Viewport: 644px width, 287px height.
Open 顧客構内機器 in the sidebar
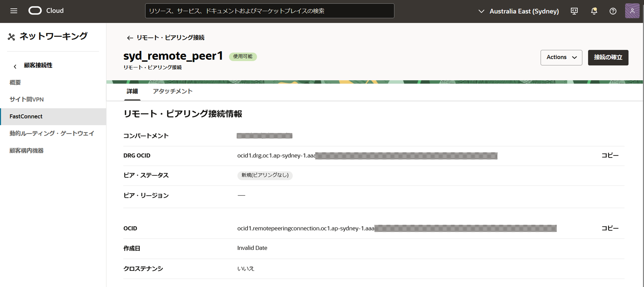26,150
